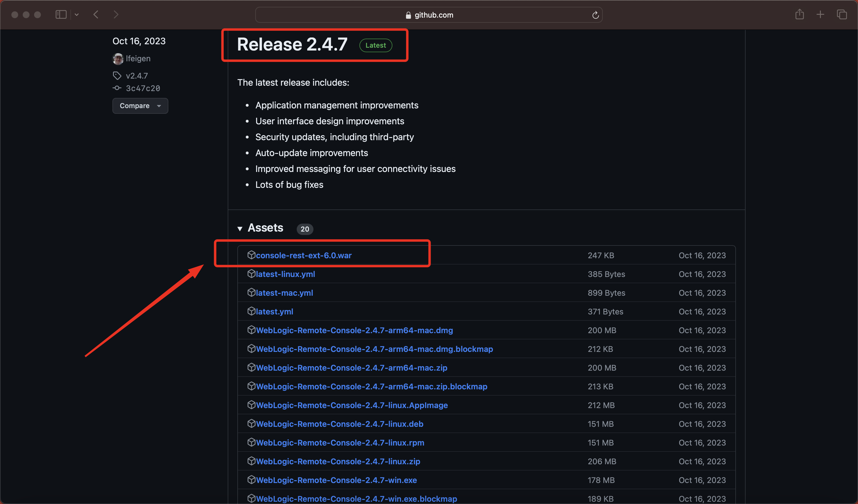This screenshot has height=504, width=858.
Task: Collapse the Assets section triangle
Action: 240,229
